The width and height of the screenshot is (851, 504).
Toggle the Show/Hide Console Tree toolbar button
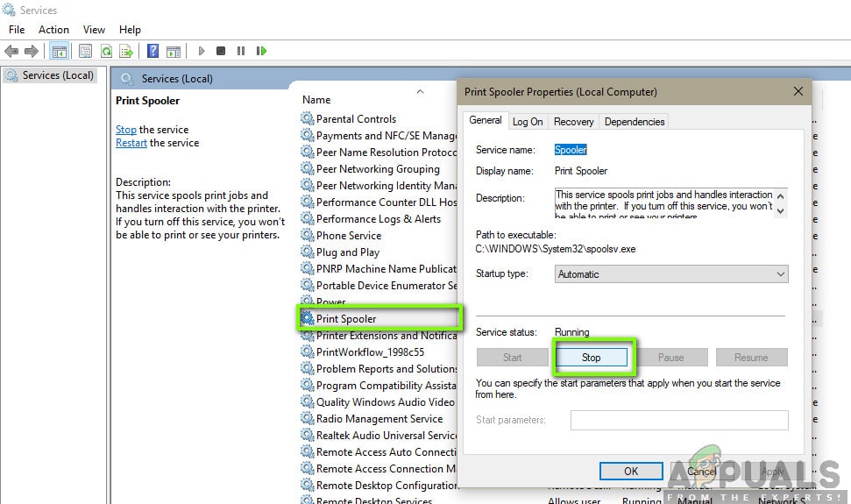point(60,52)
